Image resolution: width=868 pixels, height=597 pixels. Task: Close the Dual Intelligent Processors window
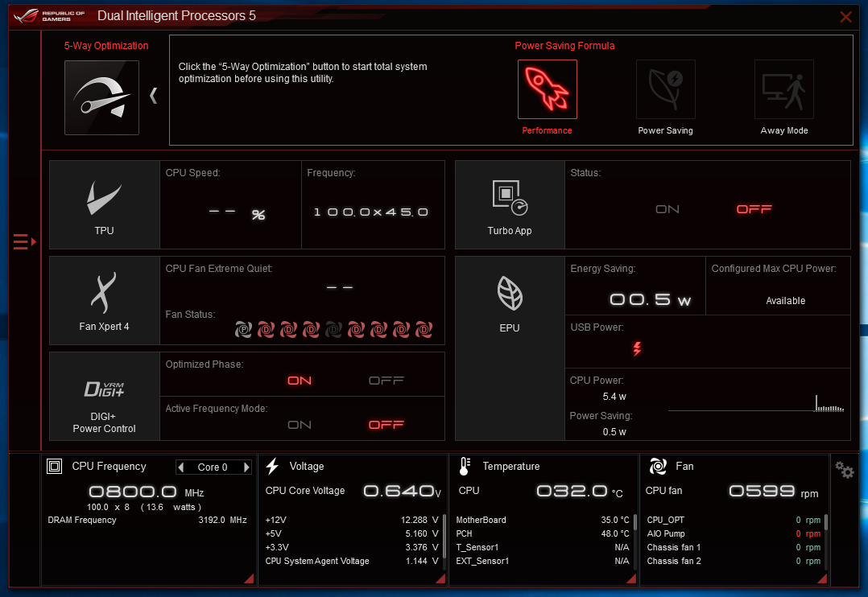(x=845, y=17)
